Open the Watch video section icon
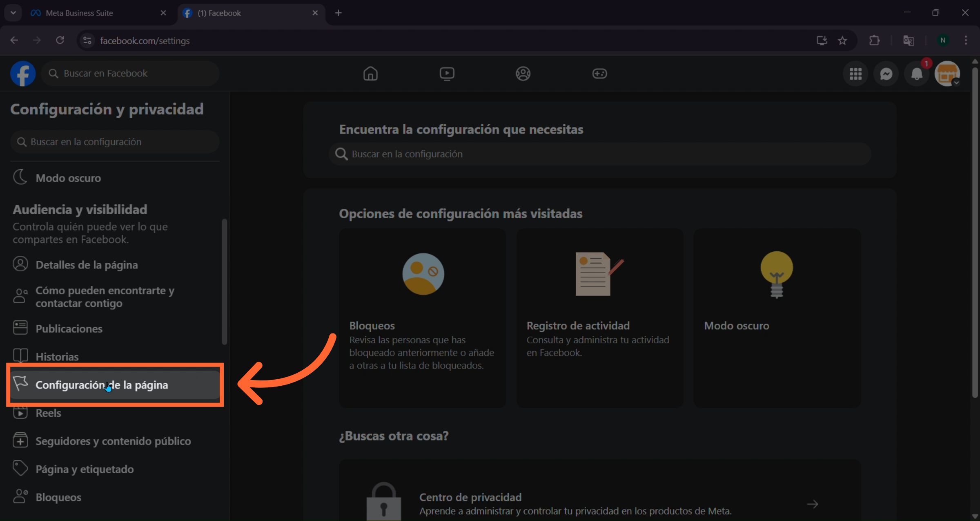 (x=447, y=74)
